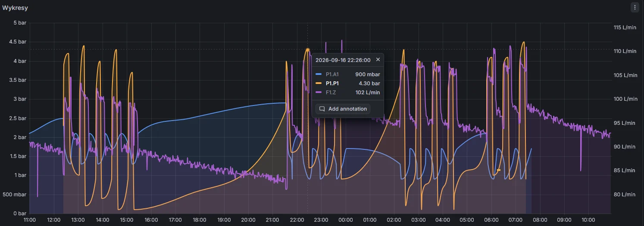Click the 105 L/min right axis label

point(625,75)
